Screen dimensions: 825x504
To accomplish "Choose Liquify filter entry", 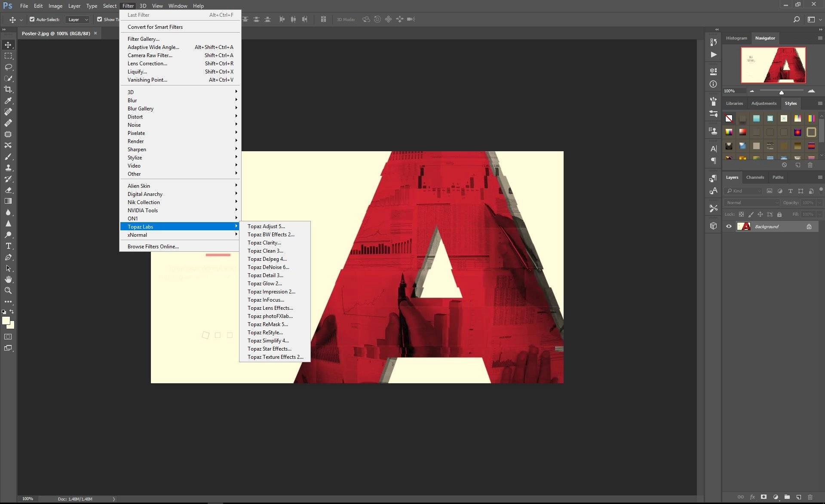I will coord(180,71).
